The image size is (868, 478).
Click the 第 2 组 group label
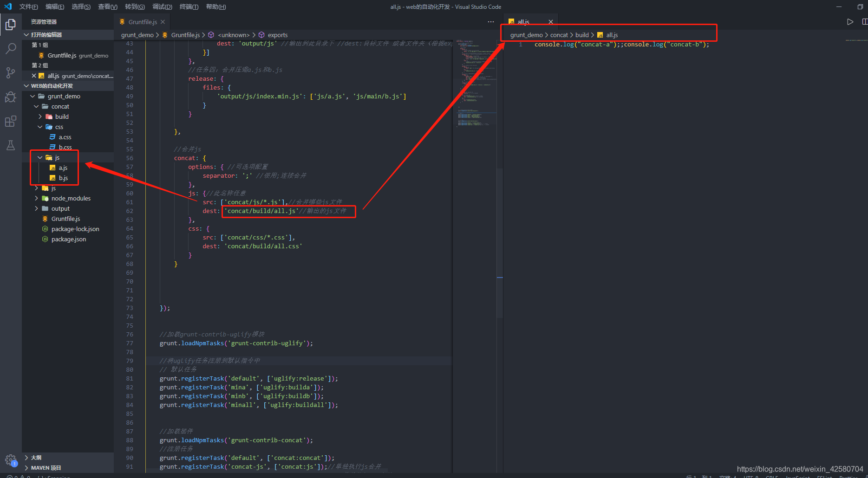tap(40, 65)
